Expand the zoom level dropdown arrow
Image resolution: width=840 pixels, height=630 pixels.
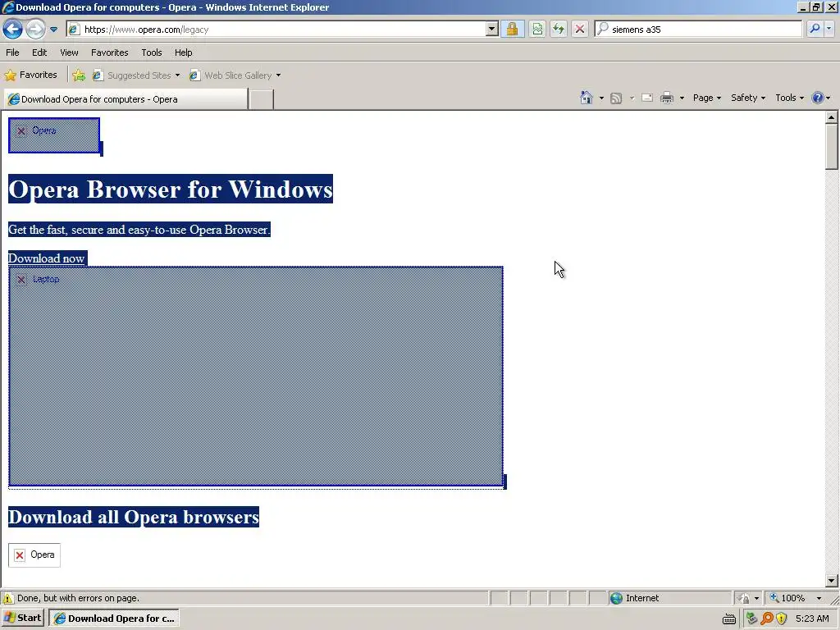(818, 598)
